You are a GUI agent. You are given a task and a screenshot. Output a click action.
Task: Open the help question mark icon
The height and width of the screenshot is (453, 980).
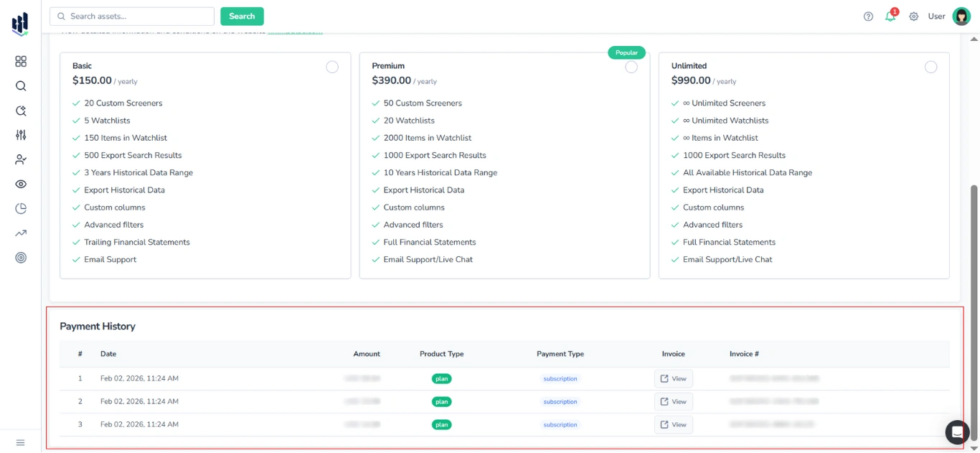868,16
